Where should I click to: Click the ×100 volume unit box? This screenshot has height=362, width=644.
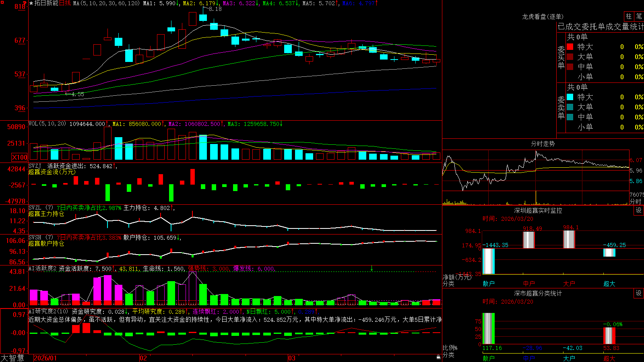19,157
